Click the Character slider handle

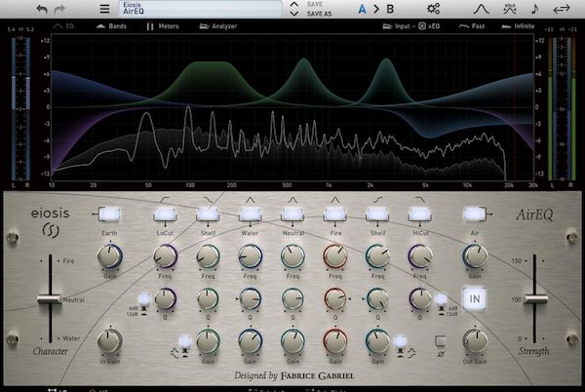pos(50,298)
